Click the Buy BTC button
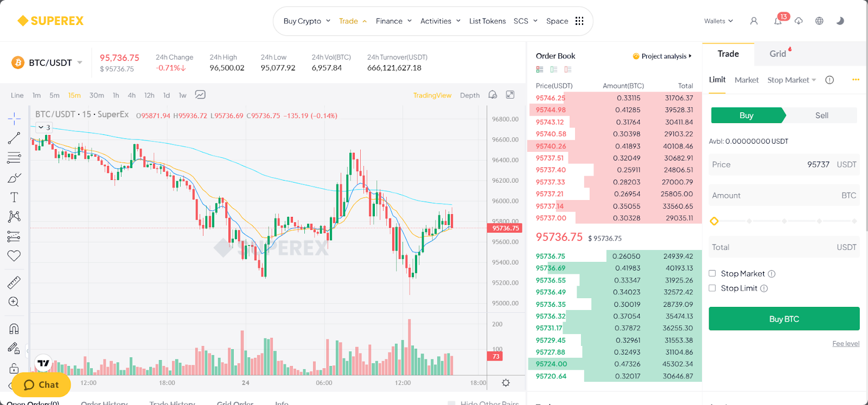This screenshot has height=405, width=868. click(784, 319)
